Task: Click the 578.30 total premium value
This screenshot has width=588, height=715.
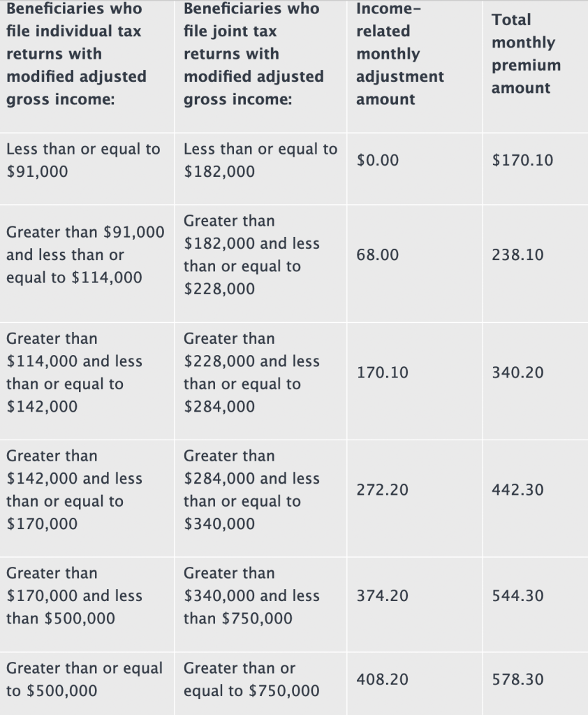Action: coord(517,680)
